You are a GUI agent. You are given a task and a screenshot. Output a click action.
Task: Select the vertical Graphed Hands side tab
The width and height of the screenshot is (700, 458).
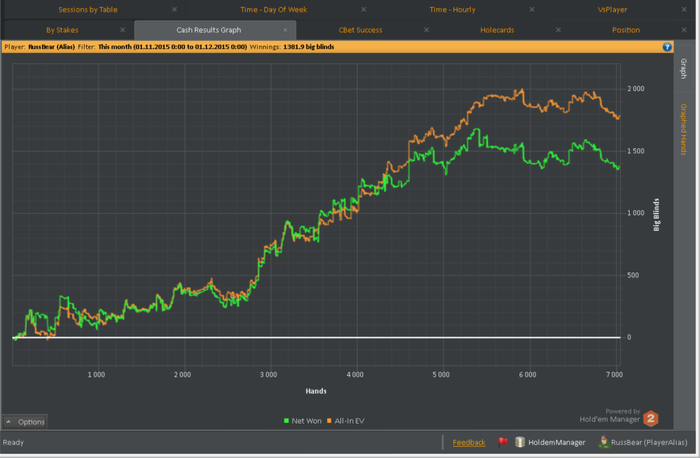683,129
